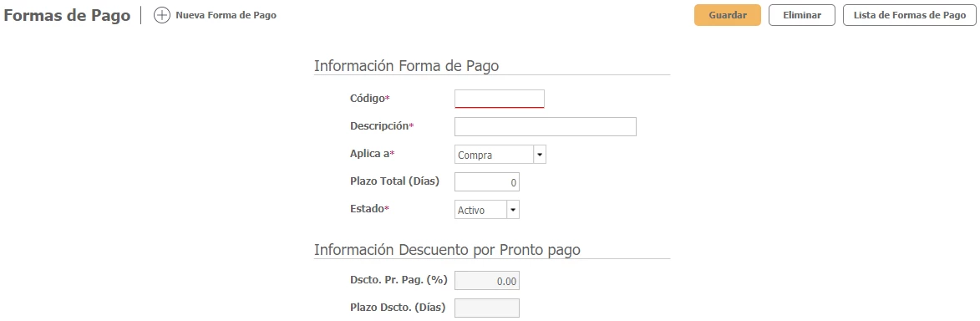This screenshot has height=321, width=980.
Task: Expand the Estado dropdown arrow
Action: [x=513, y=210]
